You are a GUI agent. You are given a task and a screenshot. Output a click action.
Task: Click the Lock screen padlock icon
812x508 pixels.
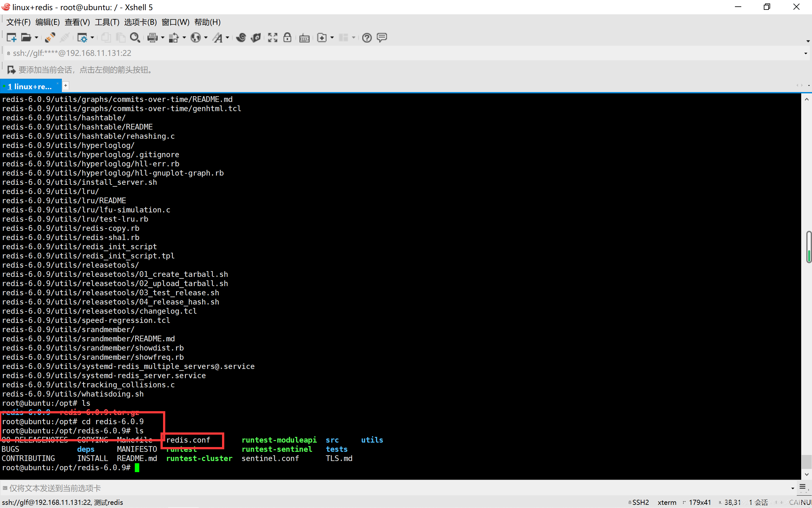click(x=287, y=37)
